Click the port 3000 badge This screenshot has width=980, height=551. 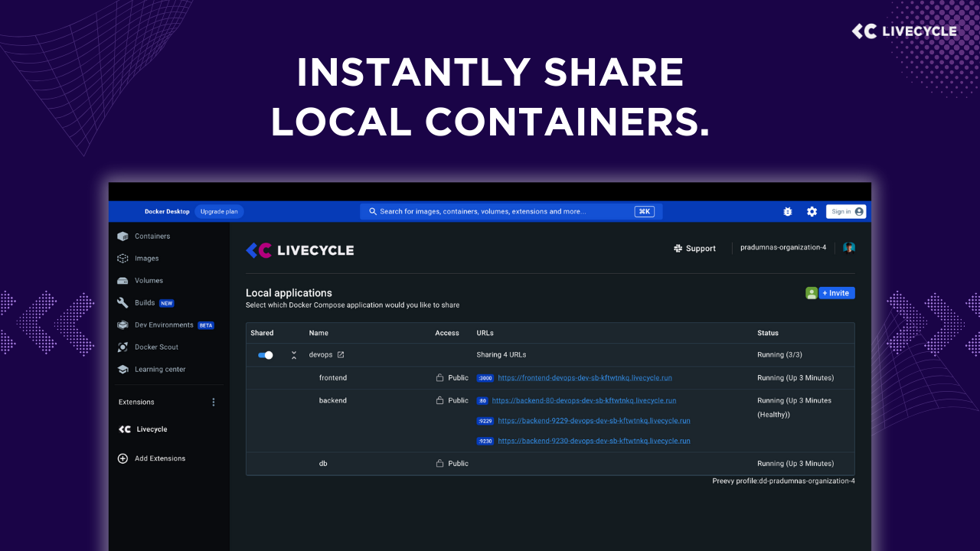485,378
